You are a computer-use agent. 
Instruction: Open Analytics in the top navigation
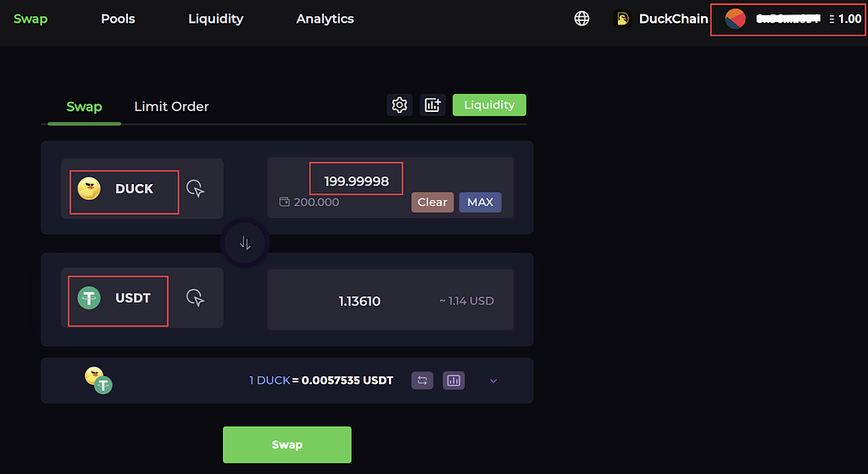[x=325, y=19]
